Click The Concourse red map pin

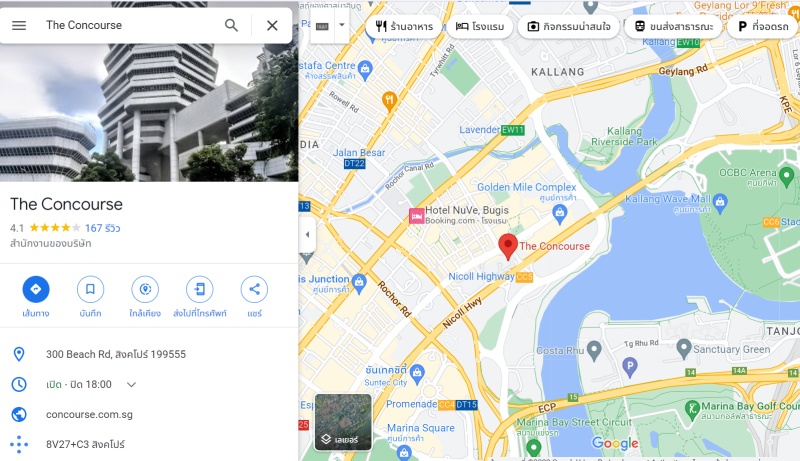tap(508, 246)
